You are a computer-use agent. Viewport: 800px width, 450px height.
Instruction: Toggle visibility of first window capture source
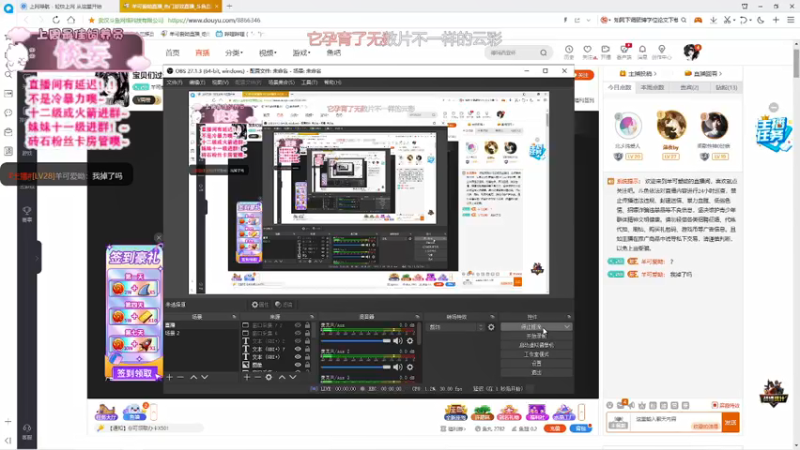298,325
